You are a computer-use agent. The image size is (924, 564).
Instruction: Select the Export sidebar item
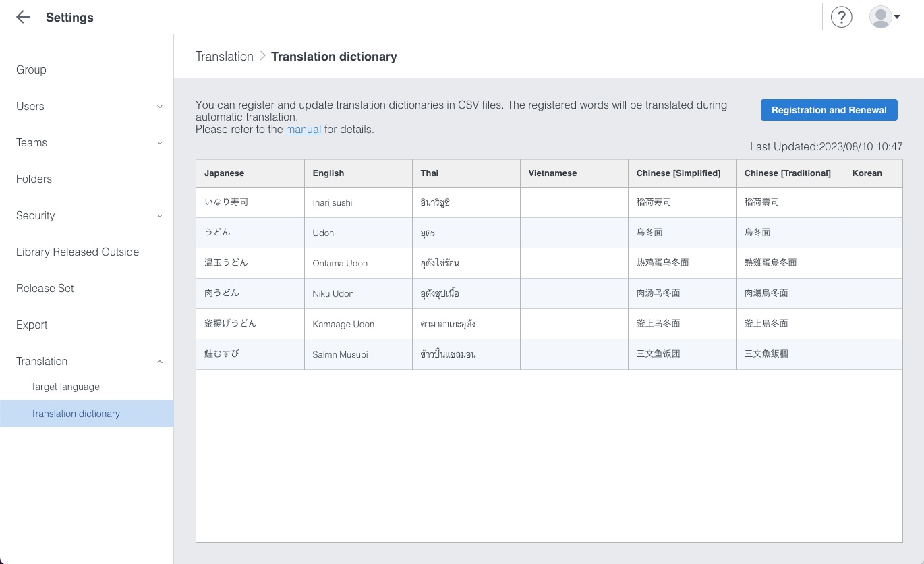(x=32, y=325)
